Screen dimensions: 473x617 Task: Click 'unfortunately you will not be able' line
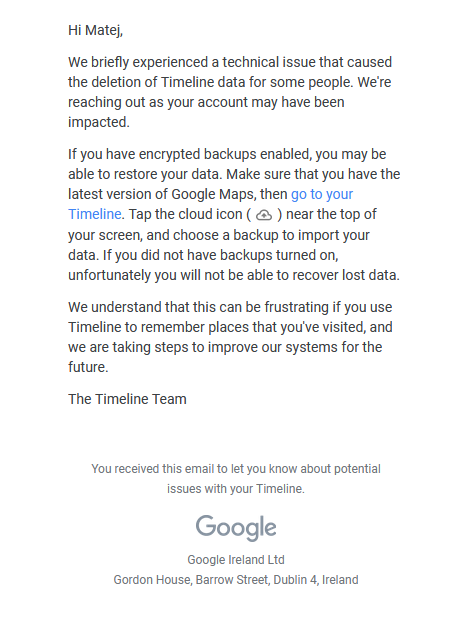coord(234,275)
